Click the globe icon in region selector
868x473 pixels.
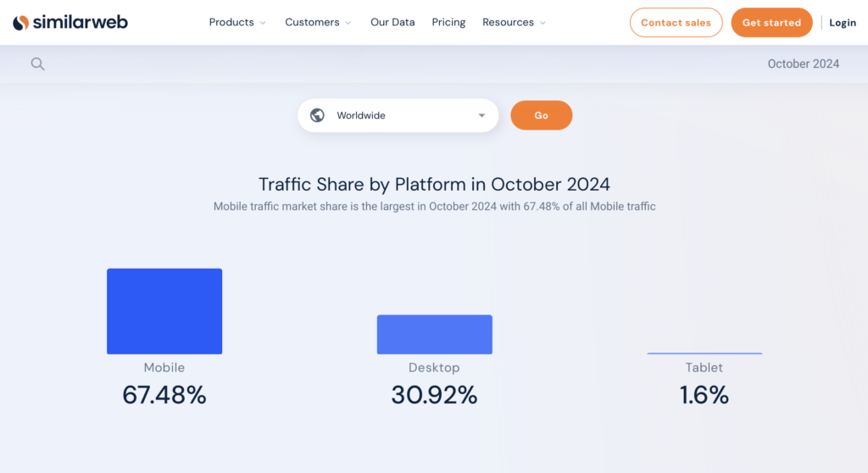point(317,115)
